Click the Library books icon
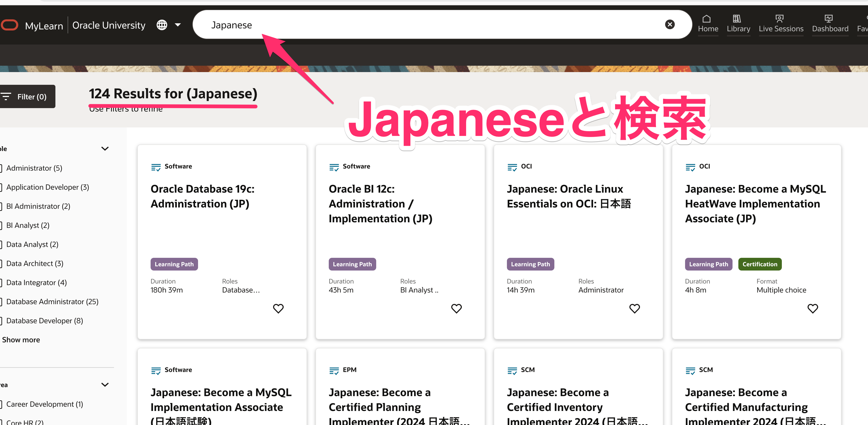Screen dimensions: 868x425 [x=737, y=19]
